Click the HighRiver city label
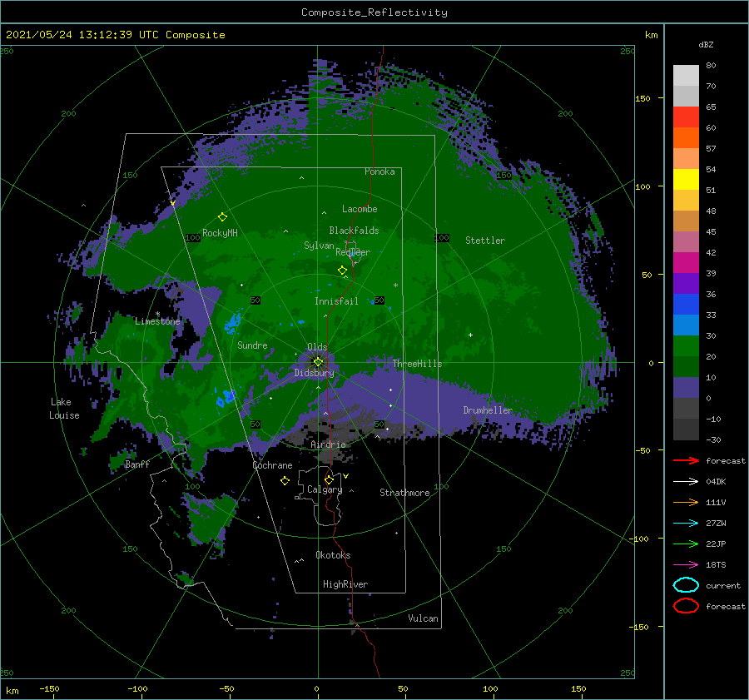749x700 pixels. (345, 584)
